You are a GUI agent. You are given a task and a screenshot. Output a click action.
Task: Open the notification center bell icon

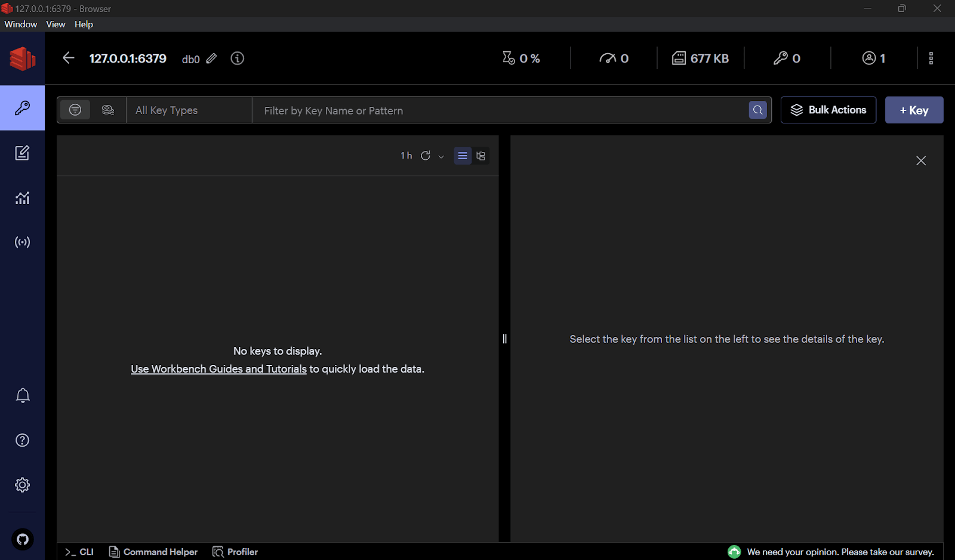[x=22, y=395]
